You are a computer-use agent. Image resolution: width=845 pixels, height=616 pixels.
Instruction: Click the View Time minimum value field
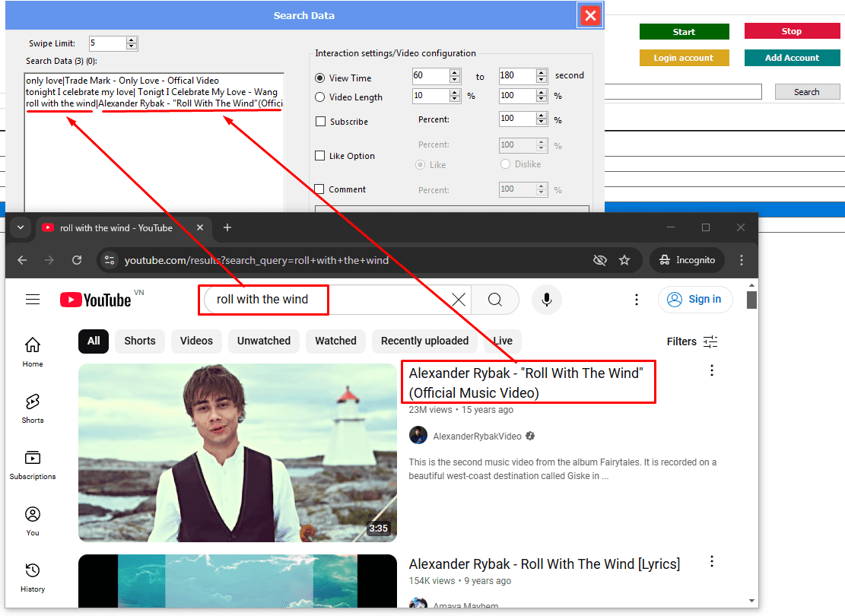click(430, 76)
